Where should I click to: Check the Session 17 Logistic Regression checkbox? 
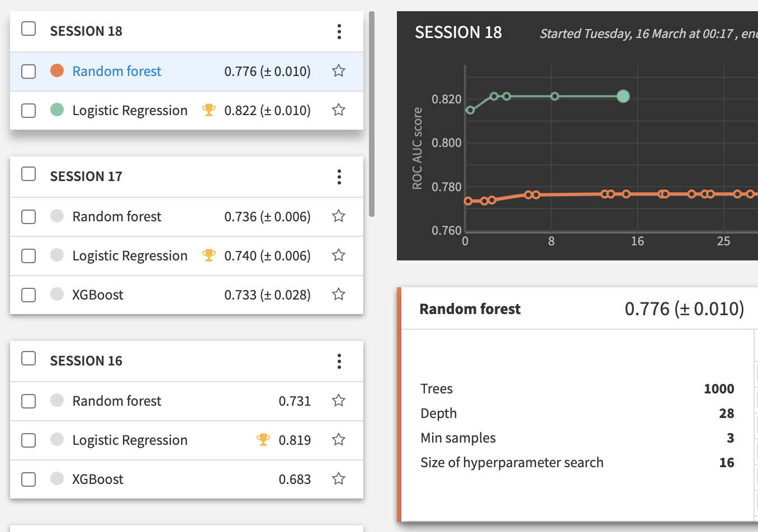tap(29, 256)
